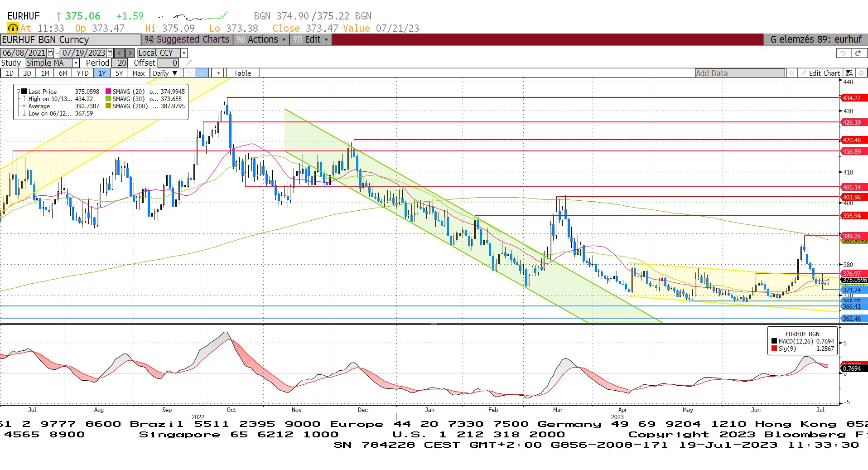Open chart settings gear icon

pos(861,73)
